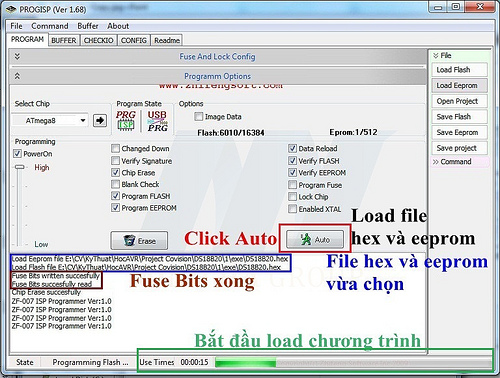Click the Load Flash button
This screenshot has width=500, height=378.
pyautogui.click(x=459, y=70)
